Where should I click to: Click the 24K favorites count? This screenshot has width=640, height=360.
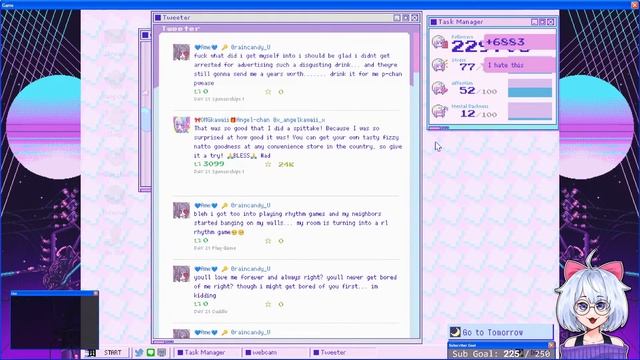(286, 164)
